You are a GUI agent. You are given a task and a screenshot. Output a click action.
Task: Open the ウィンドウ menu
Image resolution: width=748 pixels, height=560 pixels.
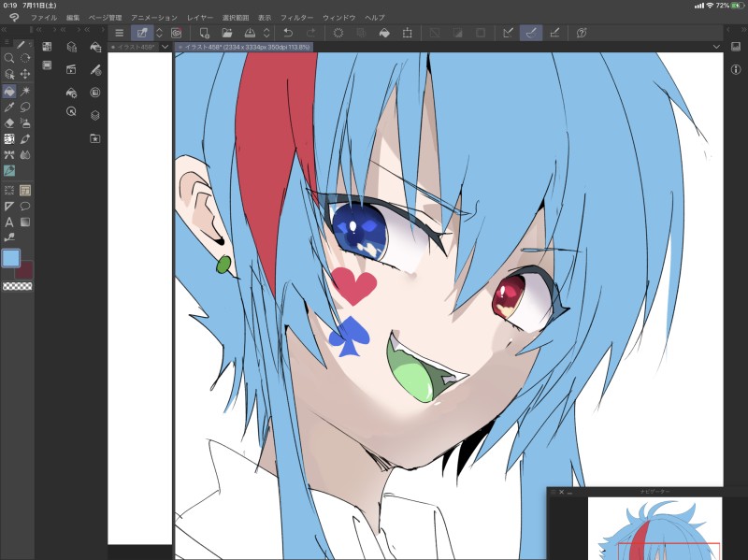(339, 18)
